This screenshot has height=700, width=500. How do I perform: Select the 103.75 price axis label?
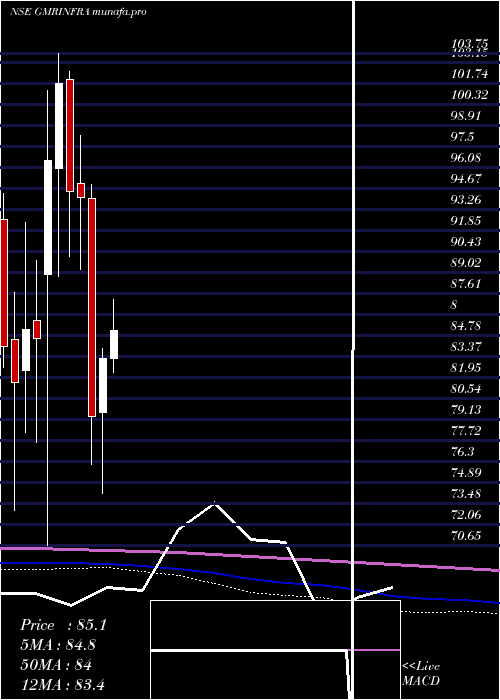click(x=470, y=44)
